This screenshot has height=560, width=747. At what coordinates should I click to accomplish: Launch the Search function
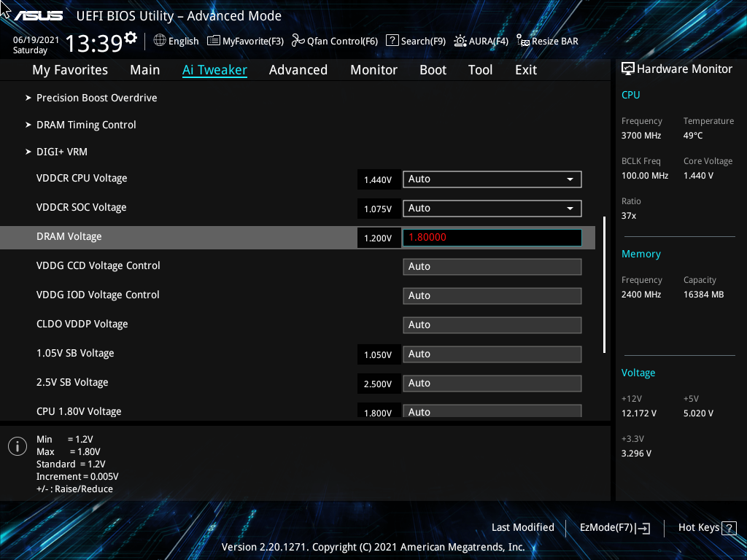415,41
